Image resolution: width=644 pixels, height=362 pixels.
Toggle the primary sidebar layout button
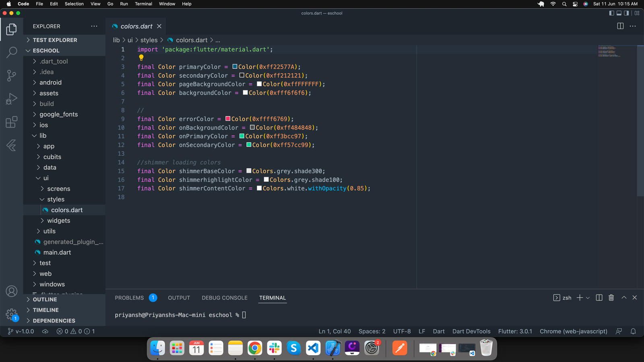(x=611, y=13)
